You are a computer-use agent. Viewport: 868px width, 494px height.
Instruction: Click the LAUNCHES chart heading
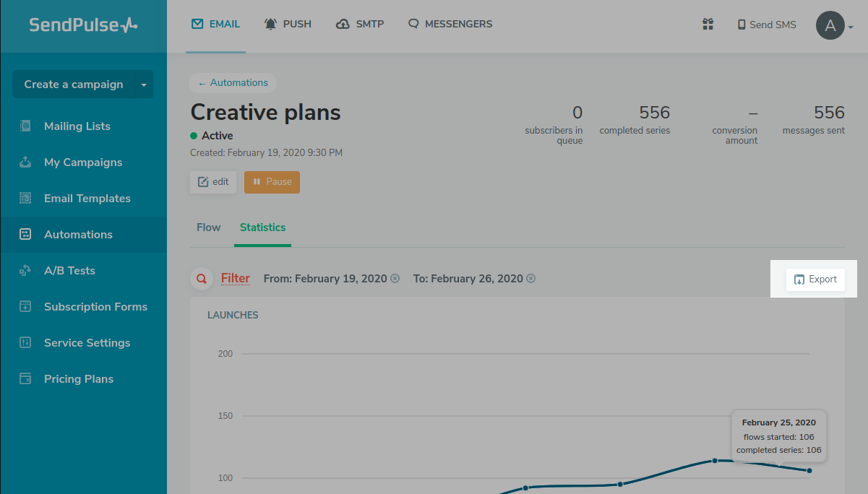tap(233, 316)
